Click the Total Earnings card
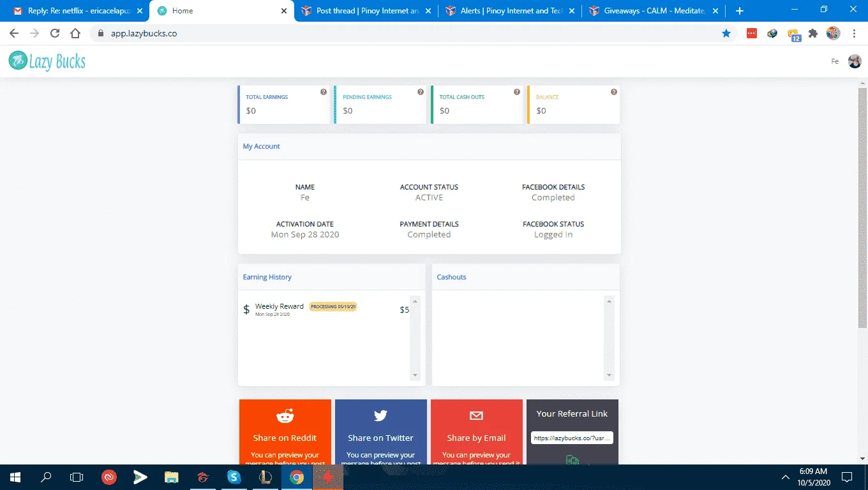This screenshot has width=868, height=490. click(x=283, y=105)
